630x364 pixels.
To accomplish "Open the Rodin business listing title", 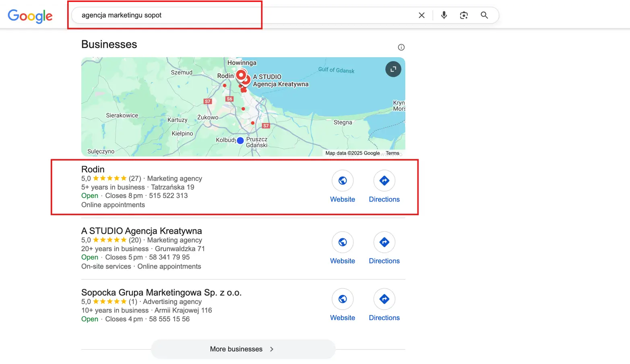I will pos(93,169).
